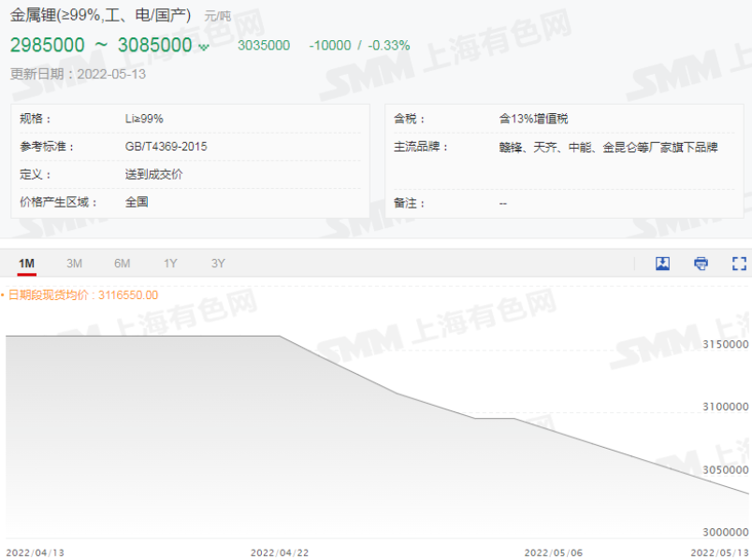Viewport: 752px width, 560px height.
Task: Click the -10000 / -0.33% change figure
Action: click(359, 46)
